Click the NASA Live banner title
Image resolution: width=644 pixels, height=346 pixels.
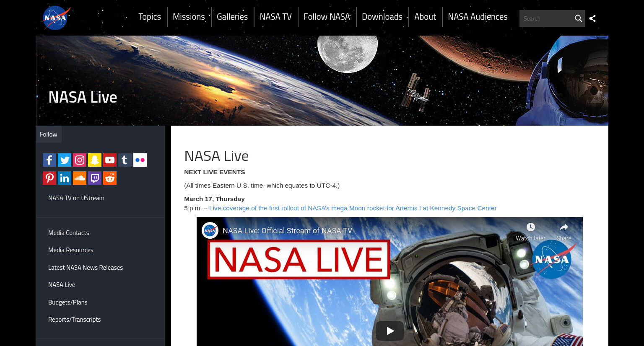[x=83, y=97]
